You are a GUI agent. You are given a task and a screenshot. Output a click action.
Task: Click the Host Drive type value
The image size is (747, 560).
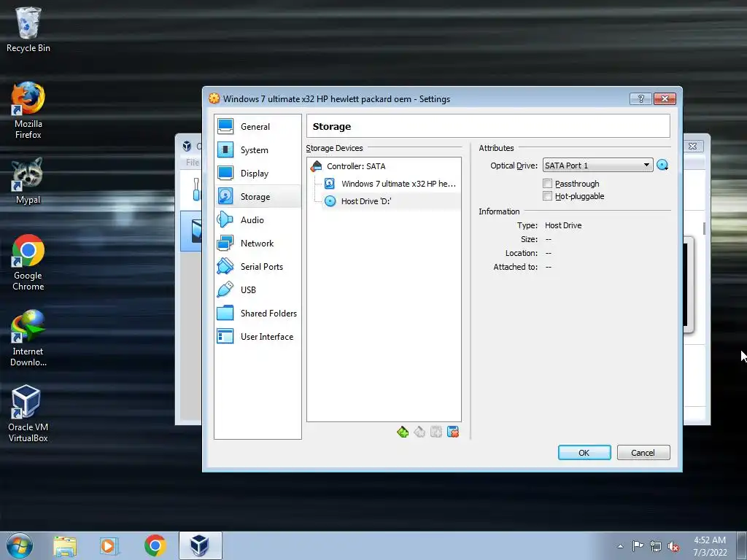click(563, 225)
